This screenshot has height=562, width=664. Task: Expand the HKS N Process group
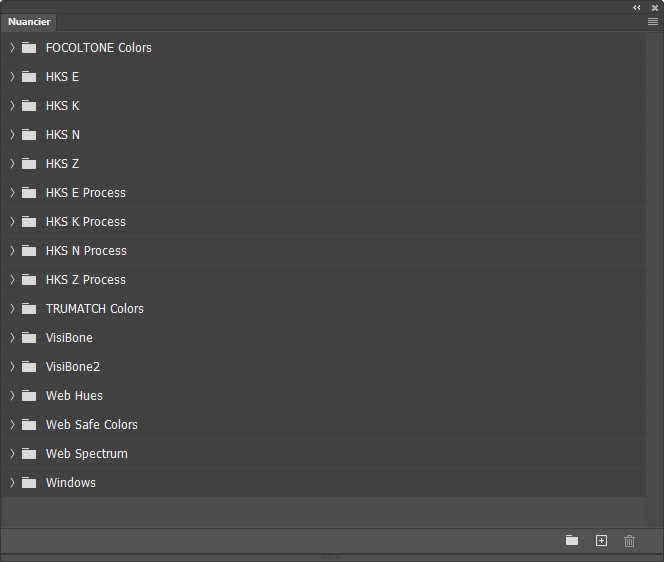coord(12,251)
